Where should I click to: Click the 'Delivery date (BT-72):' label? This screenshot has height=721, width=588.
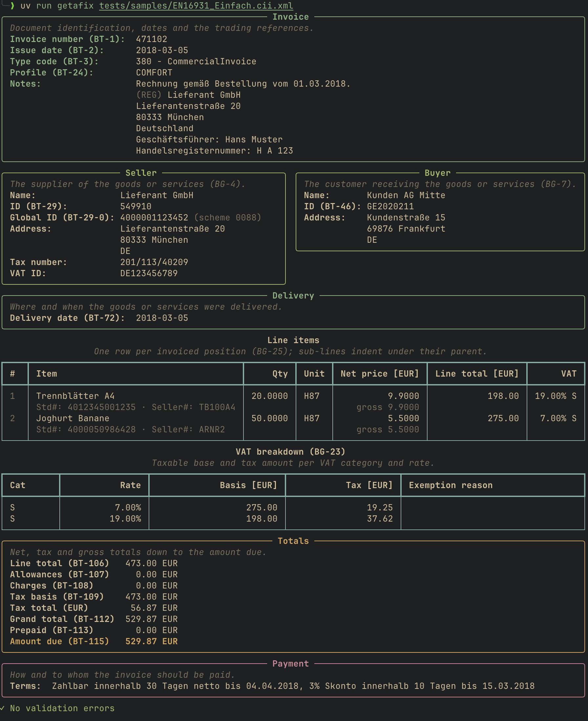coord(67,318)
